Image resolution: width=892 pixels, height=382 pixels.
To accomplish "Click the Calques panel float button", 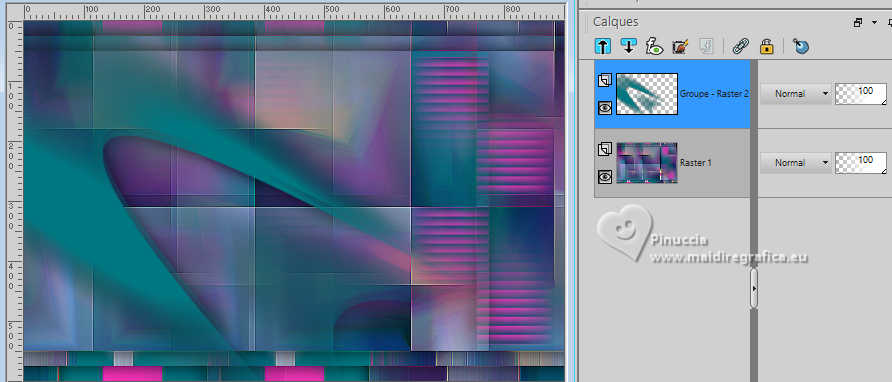I will [x=858, y=23].
